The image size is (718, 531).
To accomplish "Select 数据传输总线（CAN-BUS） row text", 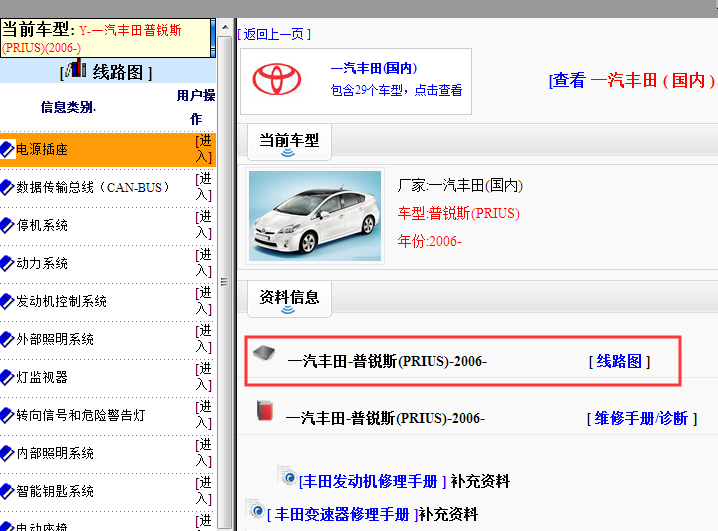I will pos(93,187).
